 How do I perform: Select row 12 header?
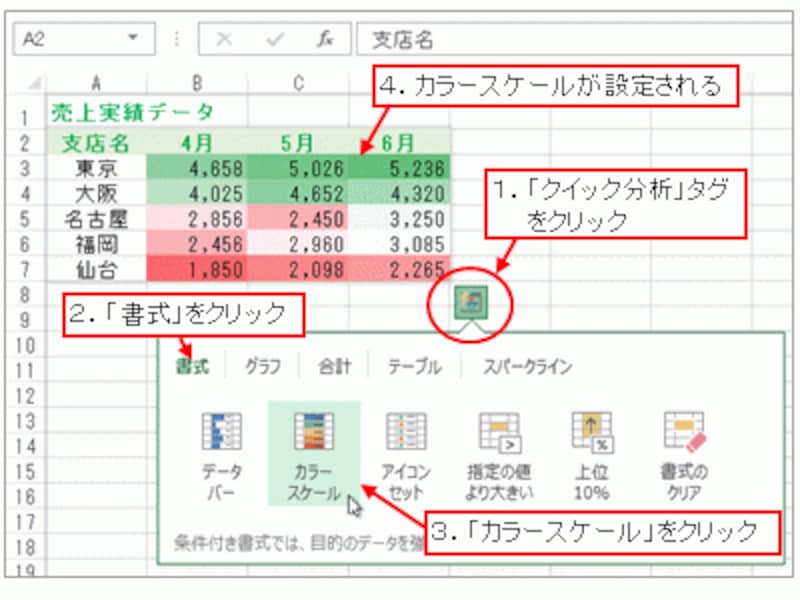25,396
